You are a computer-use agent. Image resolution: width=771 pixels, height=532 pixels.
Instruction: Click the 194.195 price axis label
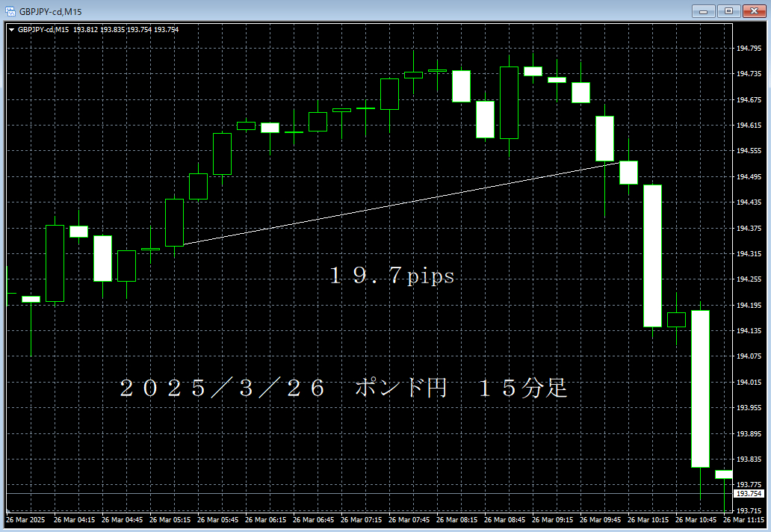pyautogui.click(x=749, y=306)
